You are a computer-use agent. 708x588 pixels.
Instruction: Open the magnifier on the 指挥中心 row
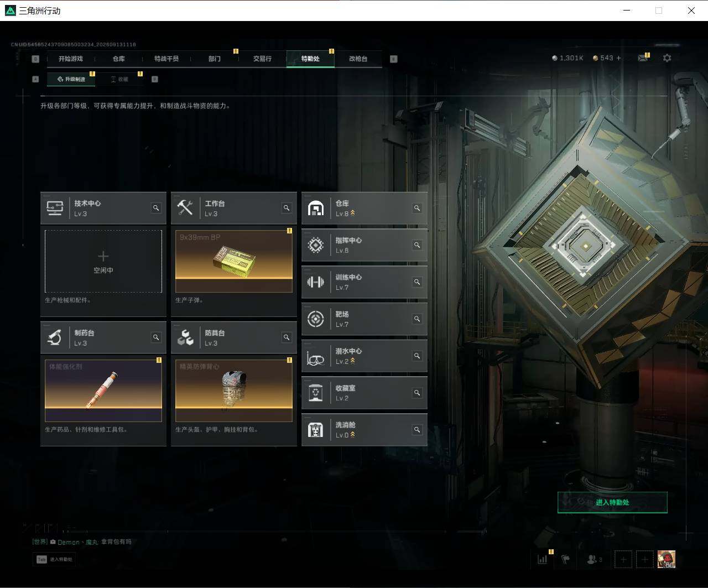pyautogui.click(x=417, y=245)
